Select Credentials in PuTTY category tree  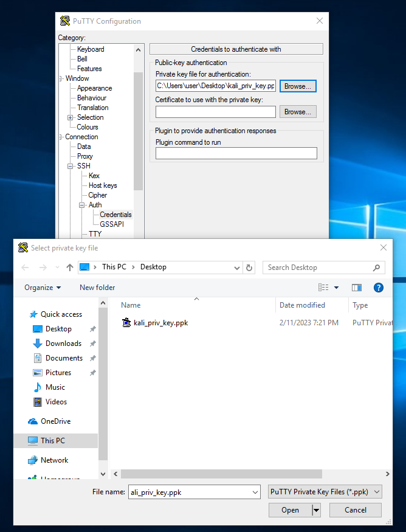115,215
